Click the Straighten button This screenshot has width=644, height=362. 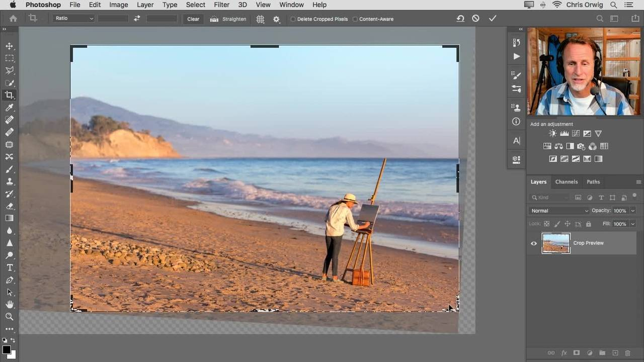(x=228, y=19)
